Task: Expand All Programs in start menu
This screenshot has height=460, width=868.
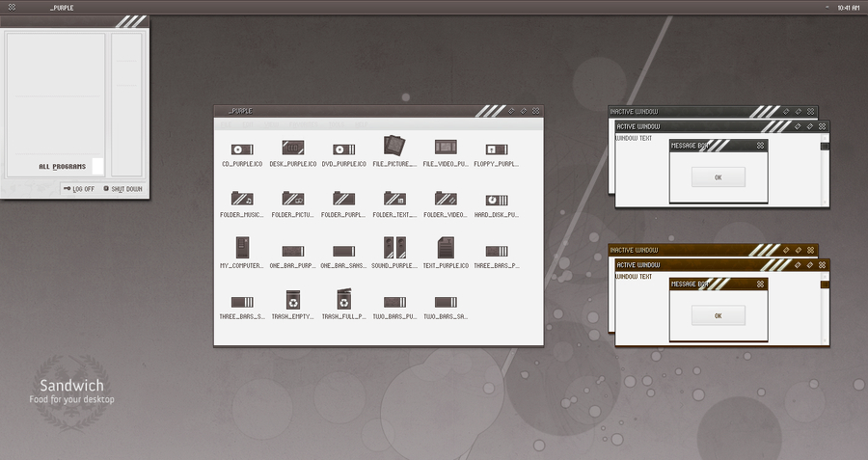Action: (x=62, y=167)
